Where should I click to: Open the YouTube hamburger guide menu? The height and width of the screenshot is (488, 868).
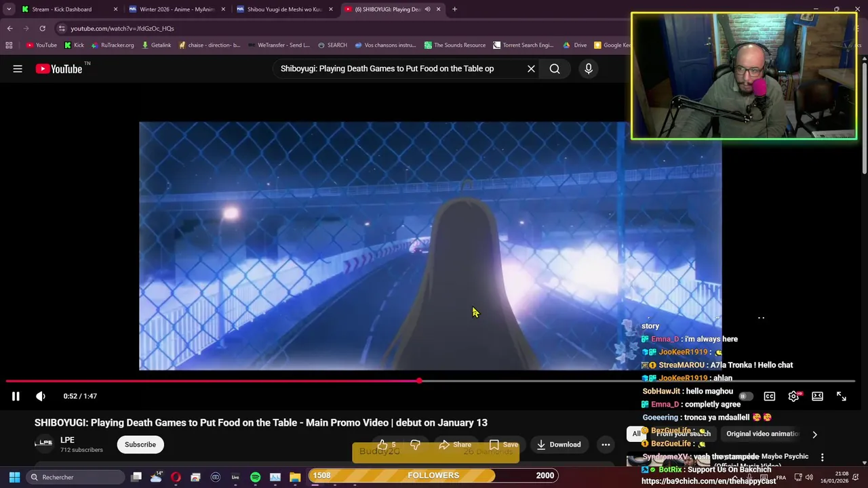coord(18,68)
